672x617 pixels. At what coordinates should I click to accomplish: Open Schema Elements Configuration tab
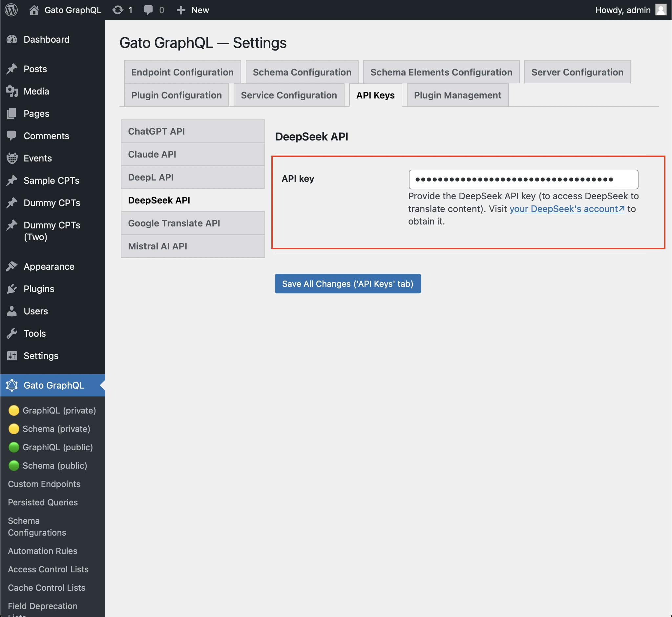pos(441,72)
